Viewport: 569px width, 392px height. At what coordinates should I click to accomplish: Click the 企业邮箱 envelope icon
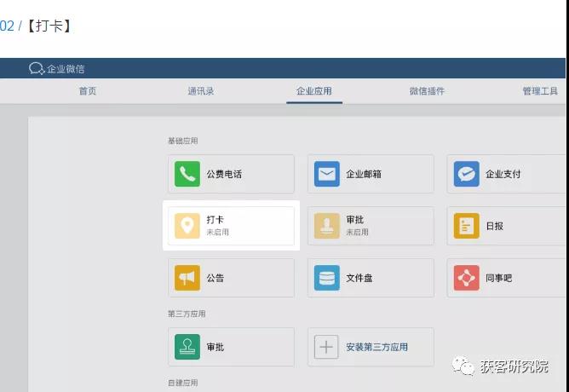[327, 174]
